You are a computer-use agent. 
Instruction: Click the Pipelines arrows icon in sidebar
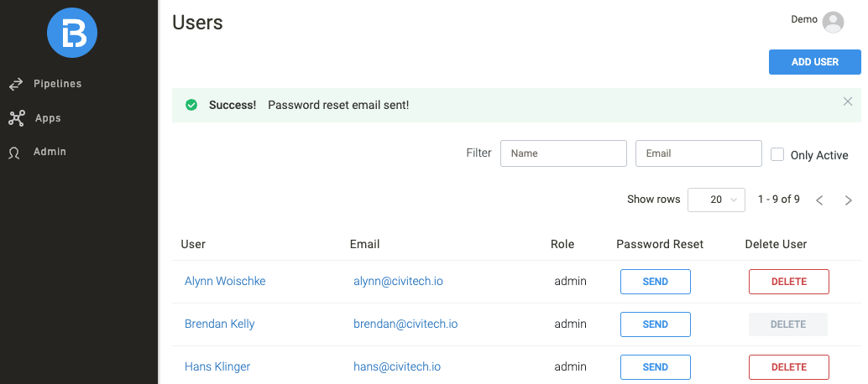(15, 85)
